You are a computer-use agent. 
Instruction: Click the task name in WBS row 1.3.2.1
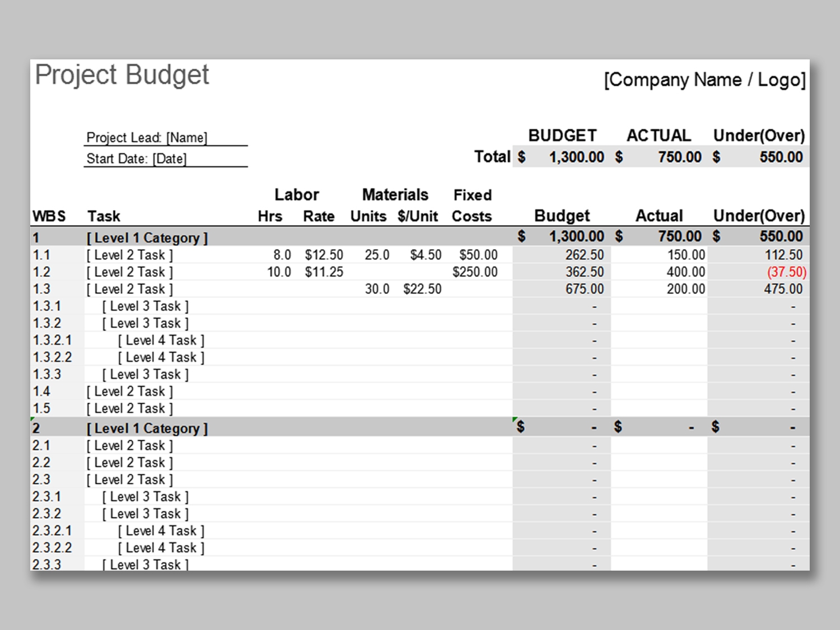[161, 340]
